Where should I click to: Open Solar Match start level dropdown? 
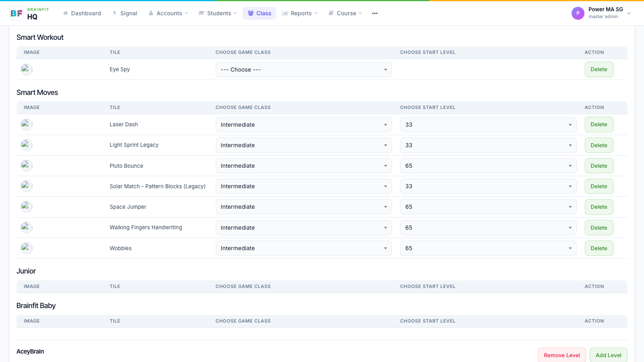[x=488, y=186]
